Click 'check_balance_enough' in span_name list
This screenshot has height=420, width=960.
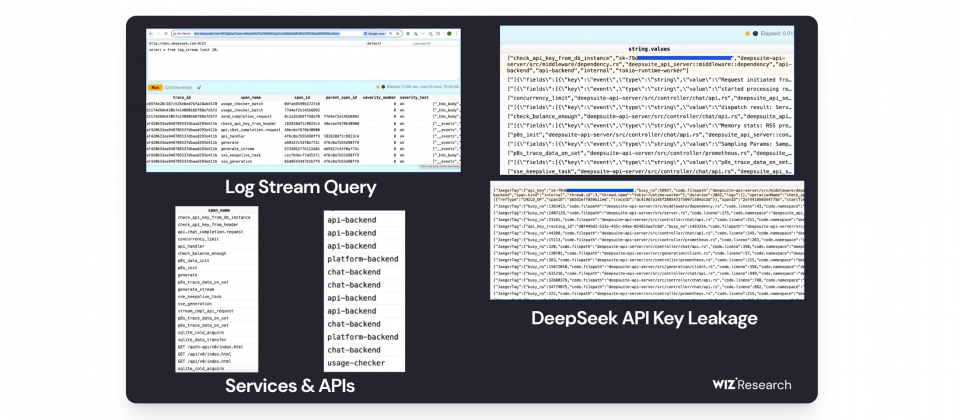[x=202, y=253]
